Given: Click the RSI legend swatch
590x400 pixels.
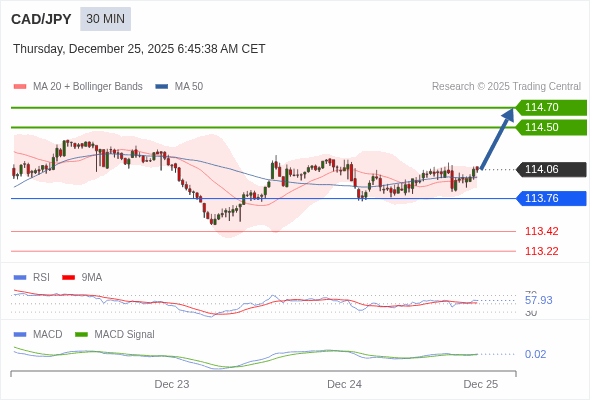Looking at the screenshot, I should (x=20, y=278).
